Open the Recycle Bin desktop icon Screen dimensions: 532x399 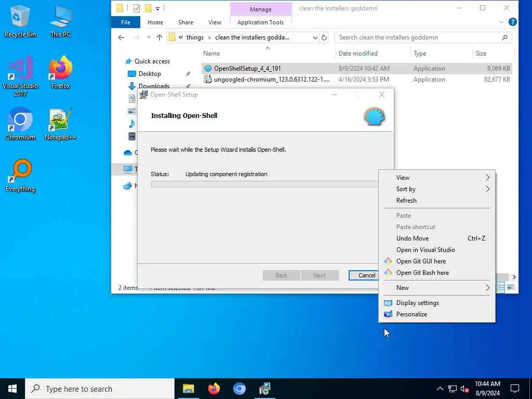[x=20, y=21]
